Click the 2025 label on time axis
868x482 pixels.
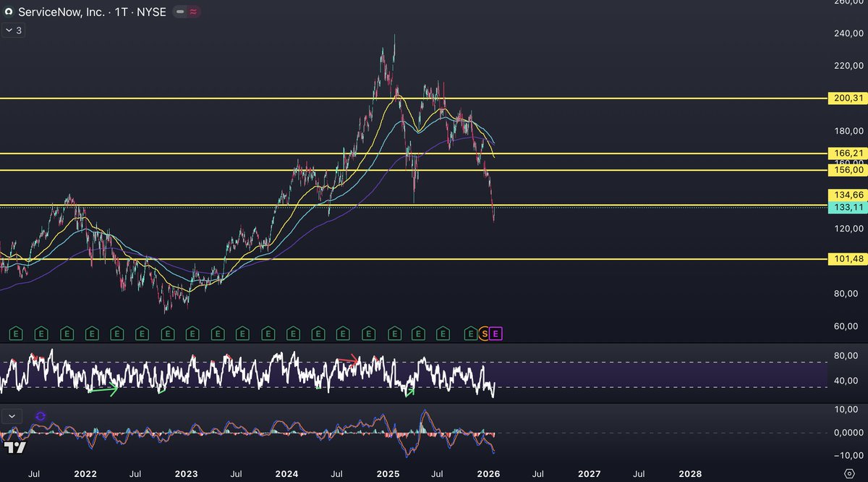(388, 474)
